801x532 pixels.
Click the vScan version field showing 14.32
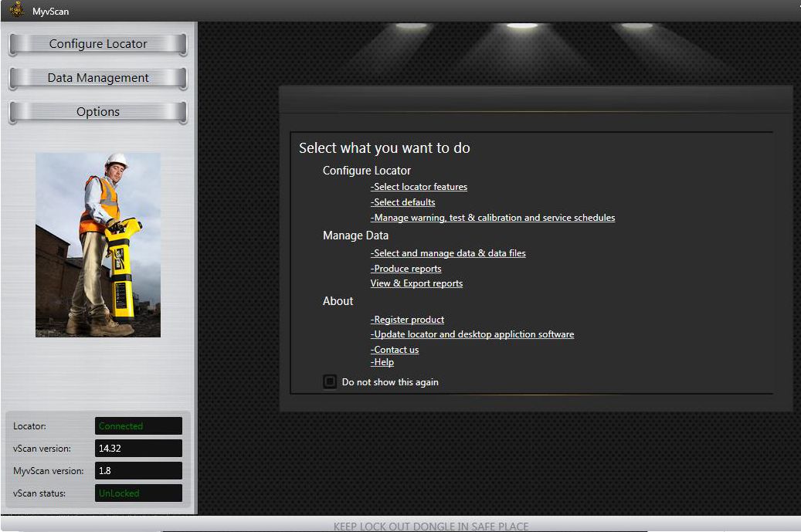[x=138, y=449]
